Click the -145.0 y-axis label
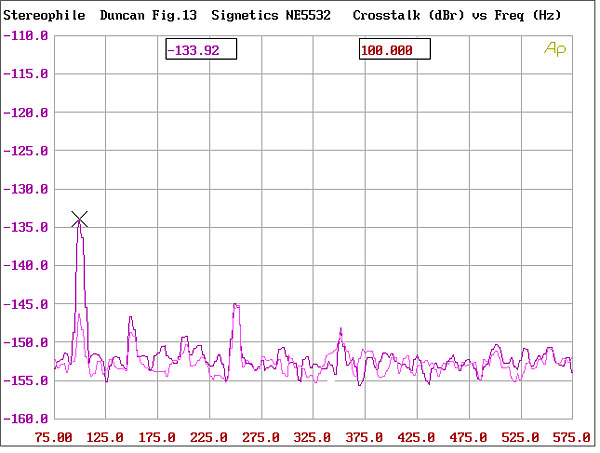 click(26, 305)
